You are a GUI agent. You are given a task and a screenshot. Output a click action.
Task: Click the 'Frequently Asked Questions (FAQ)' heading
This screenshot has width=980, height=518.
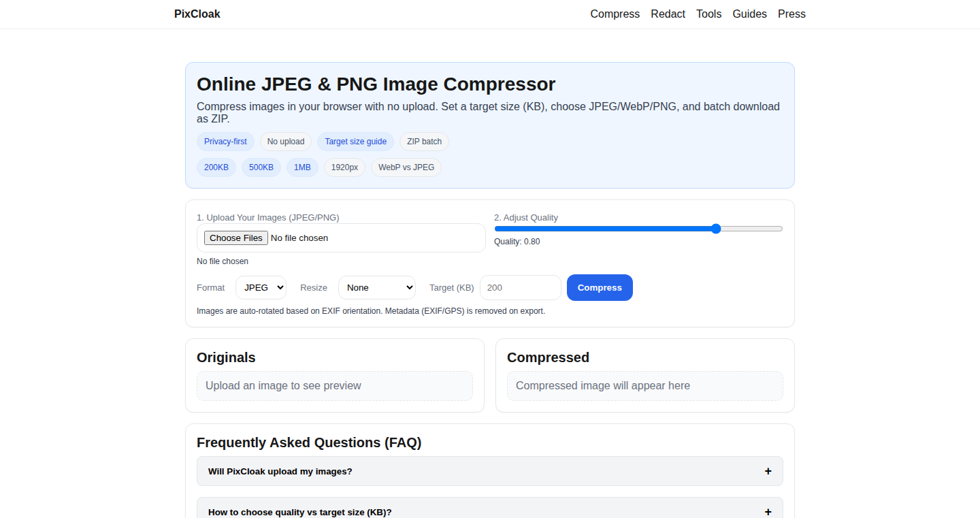pos(309,442)
